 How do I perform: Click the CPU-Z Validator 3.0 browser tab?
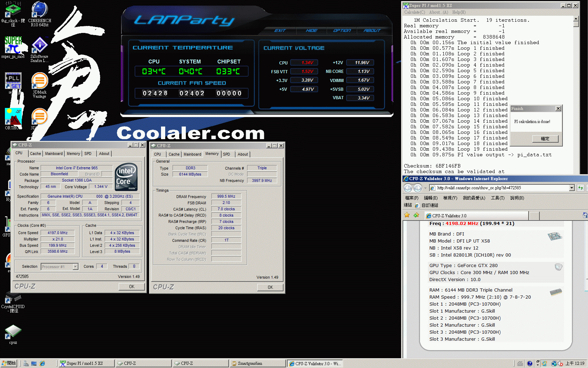476,216
